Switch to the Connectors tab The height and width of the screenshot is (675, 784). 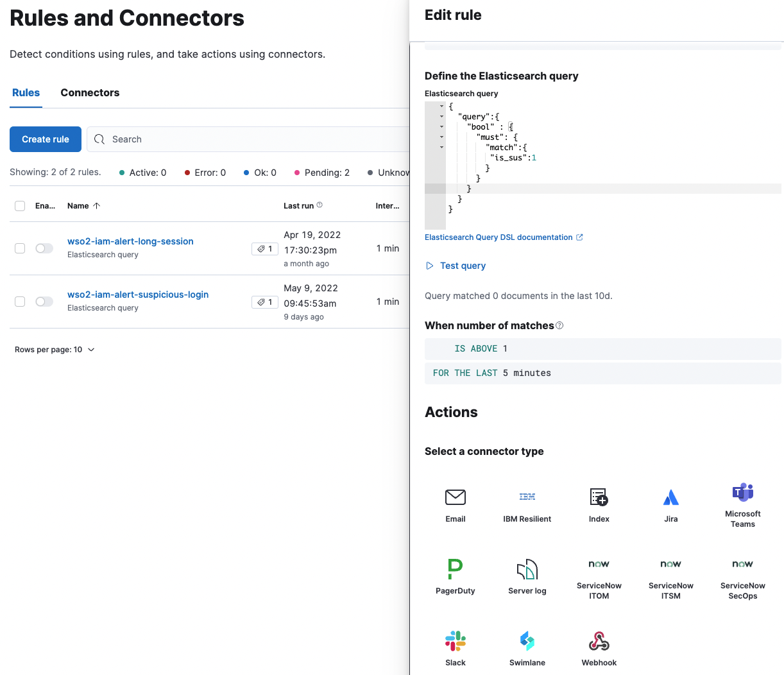click(90, 93)
